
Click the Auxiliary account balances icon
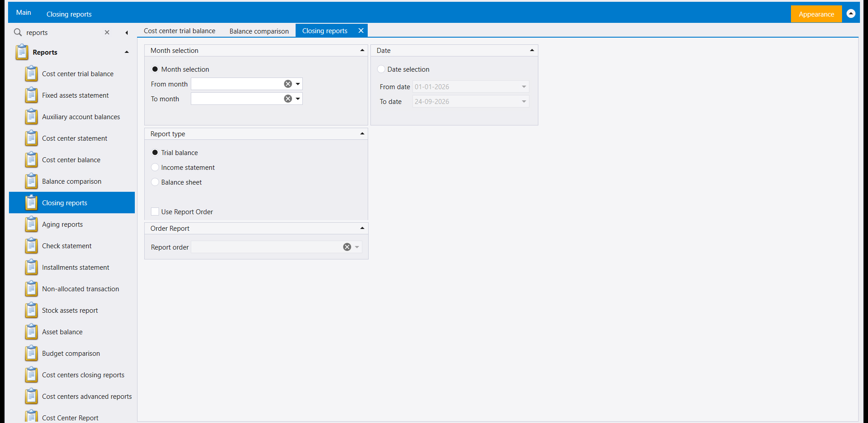click(31, 117)
